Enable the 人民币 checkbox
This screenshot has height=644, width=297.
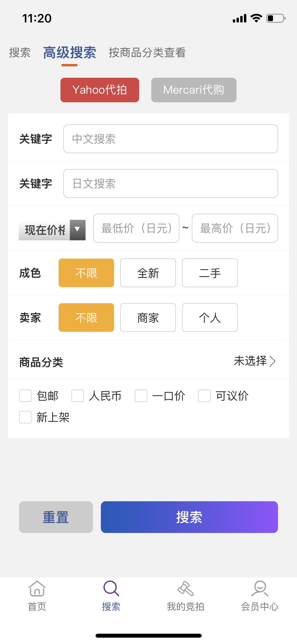[x=78, y=396]
